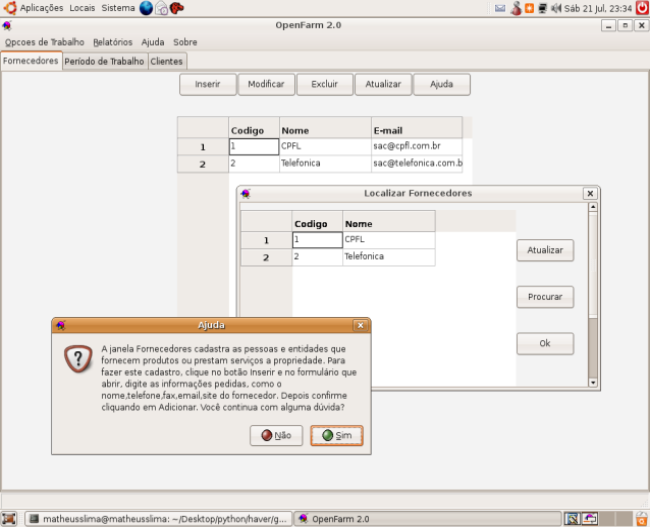Click Codigo header in Localizar Fornecedores table
The image size is (650, 527).
click(317, 223)
